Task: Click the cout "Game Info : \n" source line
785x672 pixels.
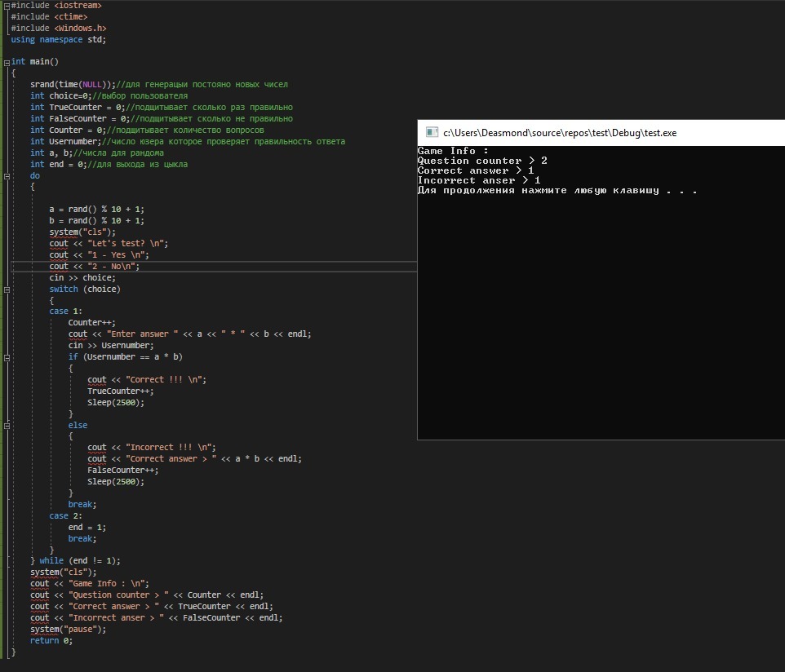Action: (x=90, y=584)
